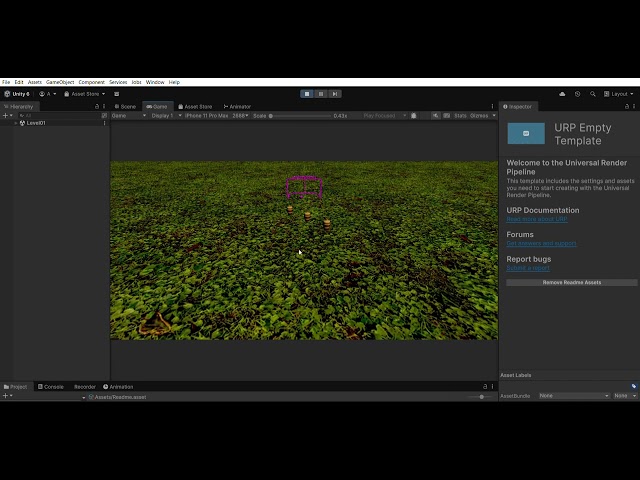640x480 pixels.
Task: Open the Assets menu
Action: click(35, 82)
